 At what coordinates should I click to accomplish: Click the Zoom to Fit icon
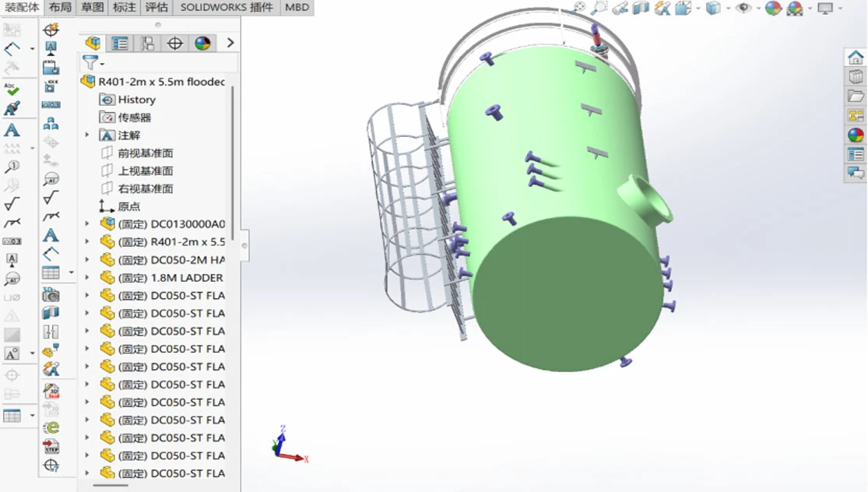click(578, 8)
